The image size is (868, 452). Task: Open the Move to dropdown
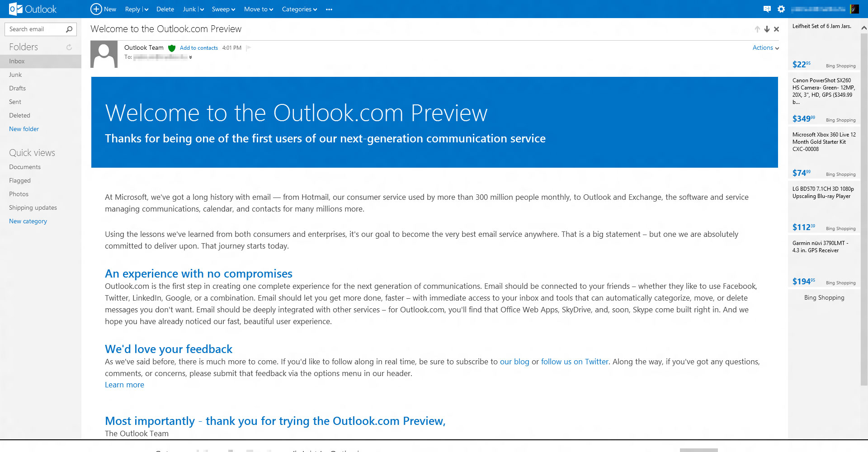(258, 9)
